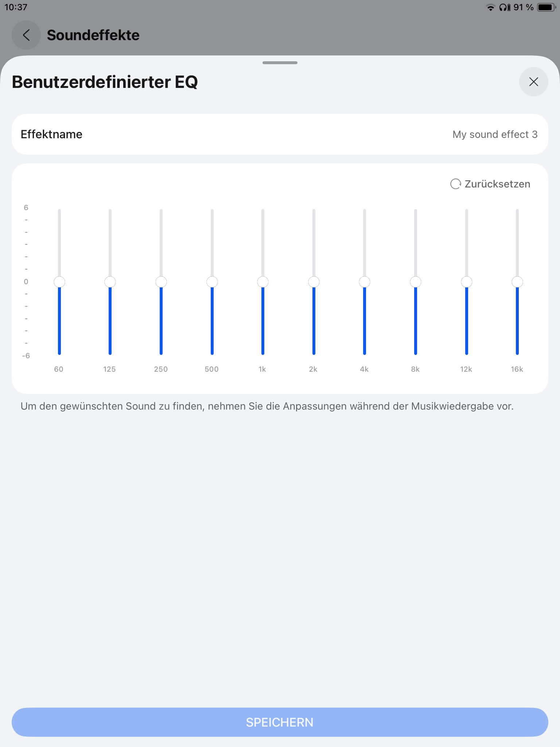Select the 8k band slider handle
This screenshot has width=560, height=747.
[415, 282]
